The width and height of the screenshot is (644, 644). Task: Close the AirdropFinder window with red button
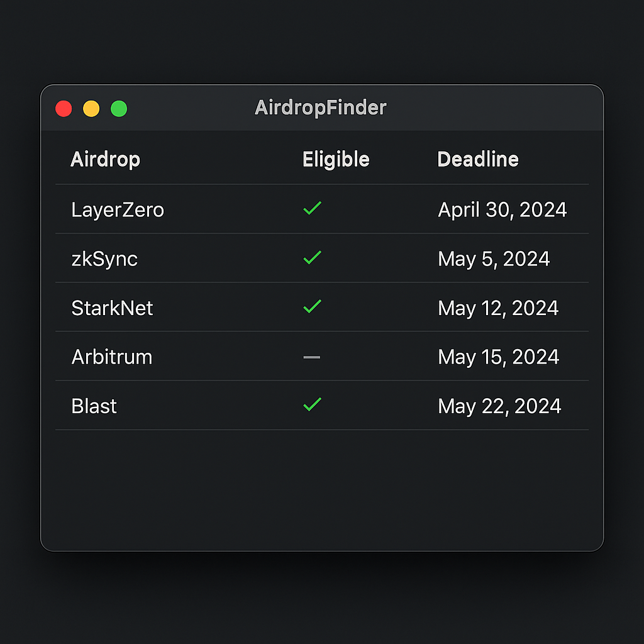[64, 109]
